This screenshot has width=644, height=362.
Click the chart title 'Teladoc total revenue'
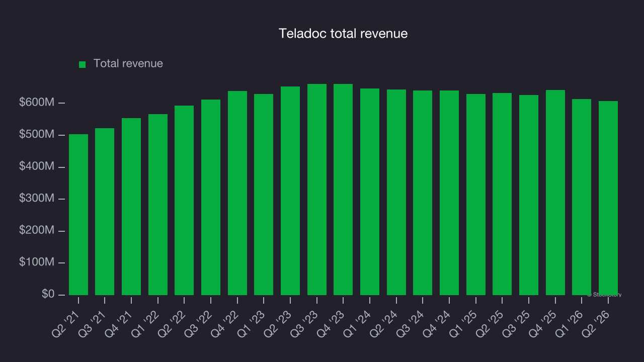tap(343, 34)
